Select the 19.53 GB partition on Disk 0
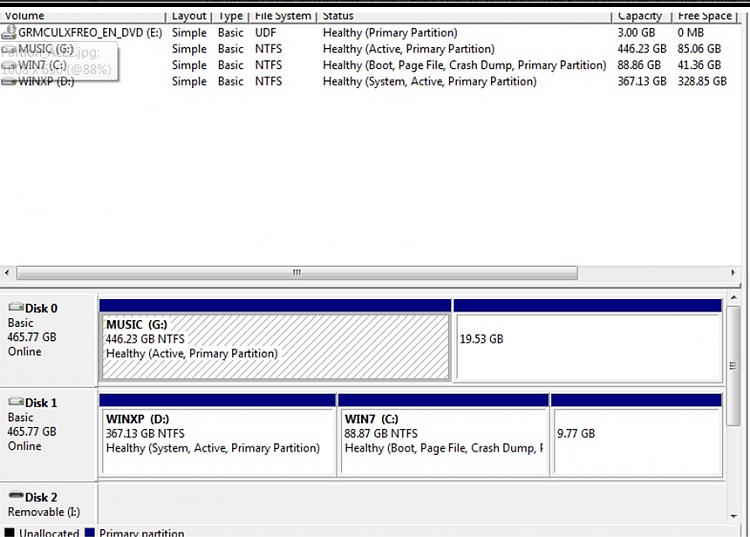Viewport: 750px width, 537px height. 588,340
